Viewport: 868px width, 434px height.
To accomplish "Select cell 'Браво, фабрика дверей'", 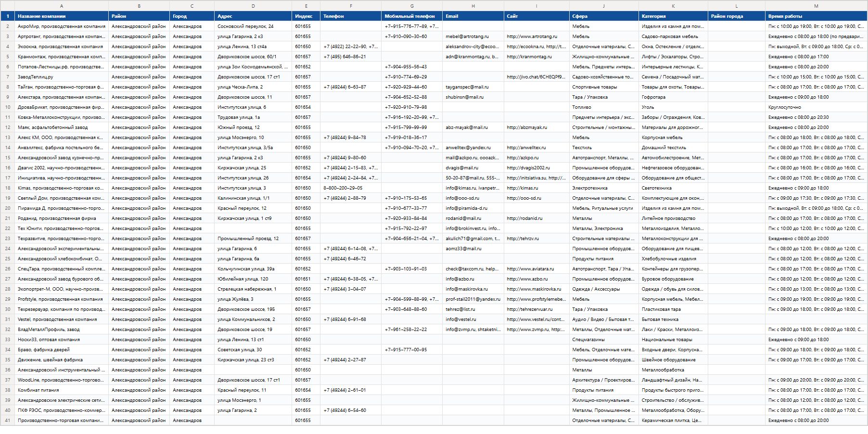I will 62,349.
